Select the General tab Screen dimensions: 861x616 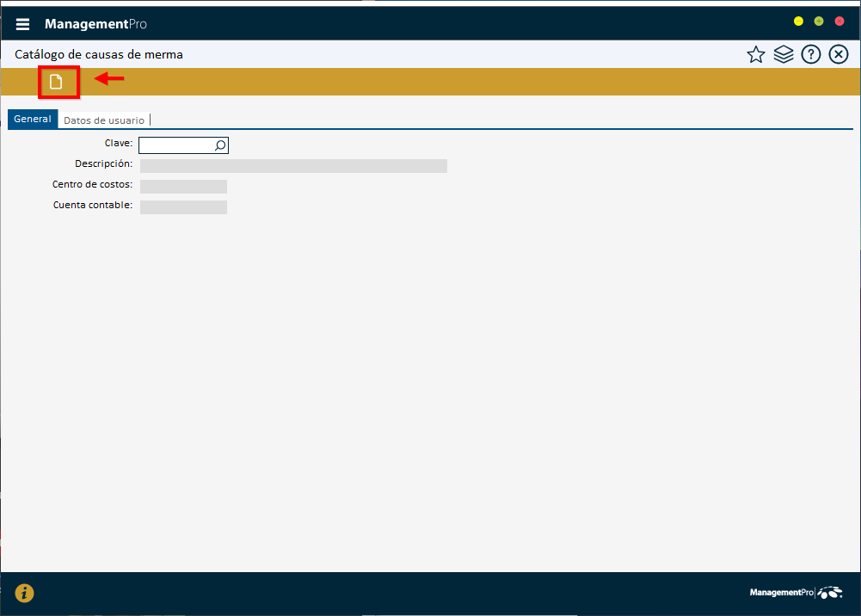[x=32, y=119]
